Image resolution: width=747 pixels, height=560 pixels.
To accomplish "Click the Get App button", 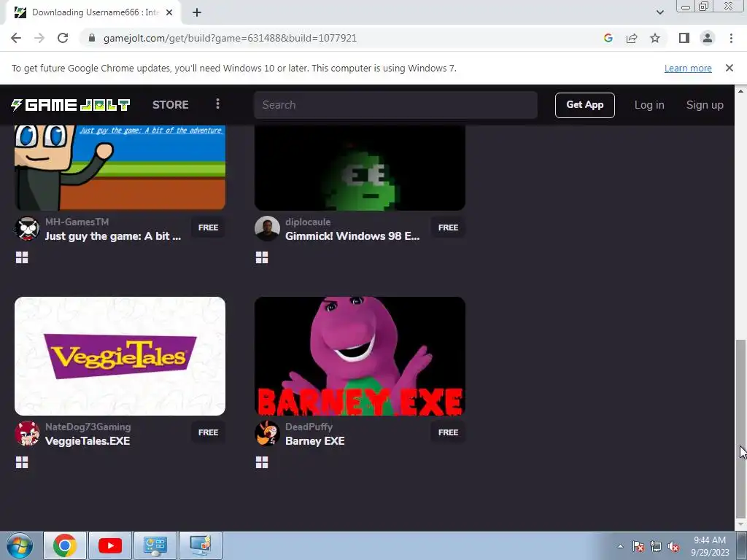I will [584, 105].
